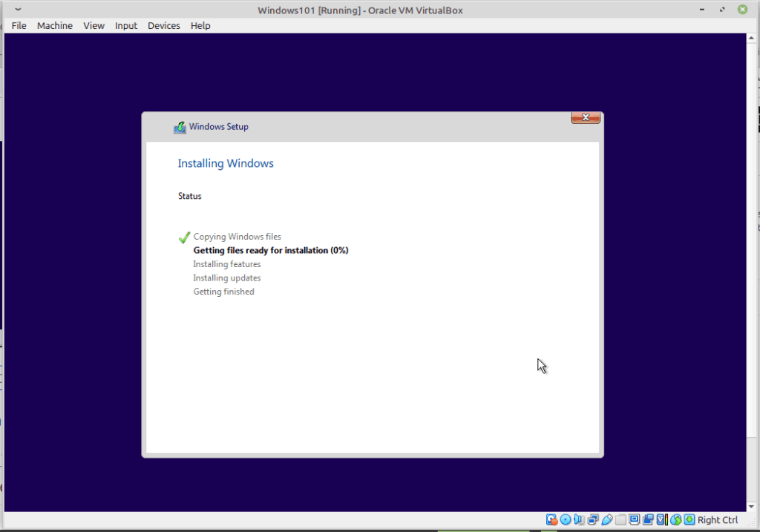This screenshot has height=532, width=760.
Task: Open the network adapters status icon
Action: click(593, 520)
